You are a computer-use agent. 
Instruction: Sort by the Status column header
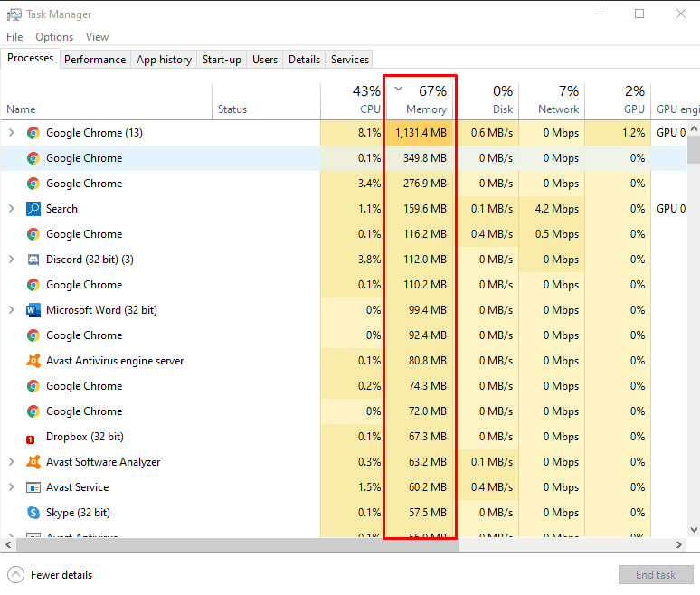pos(266,101)
